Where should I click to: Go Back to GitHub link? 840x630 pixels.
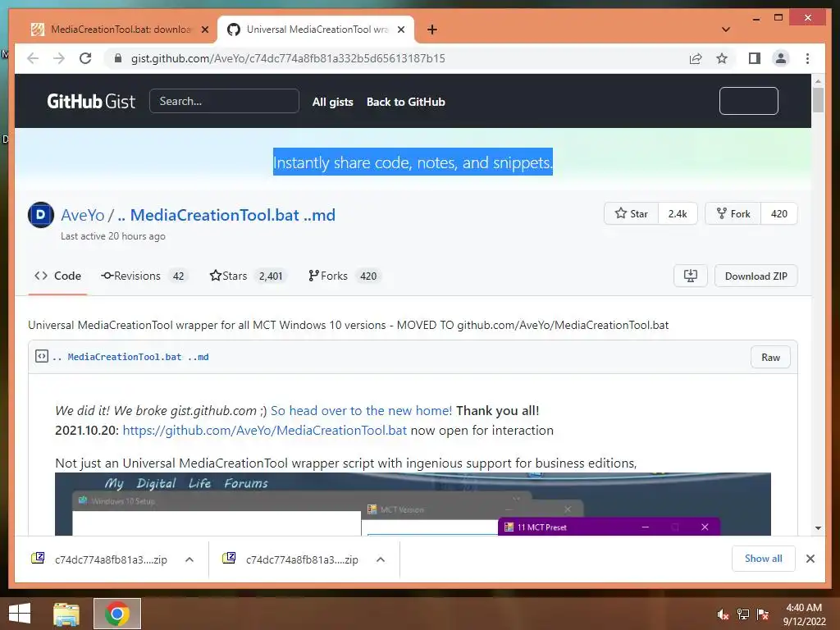coord(405,102)
